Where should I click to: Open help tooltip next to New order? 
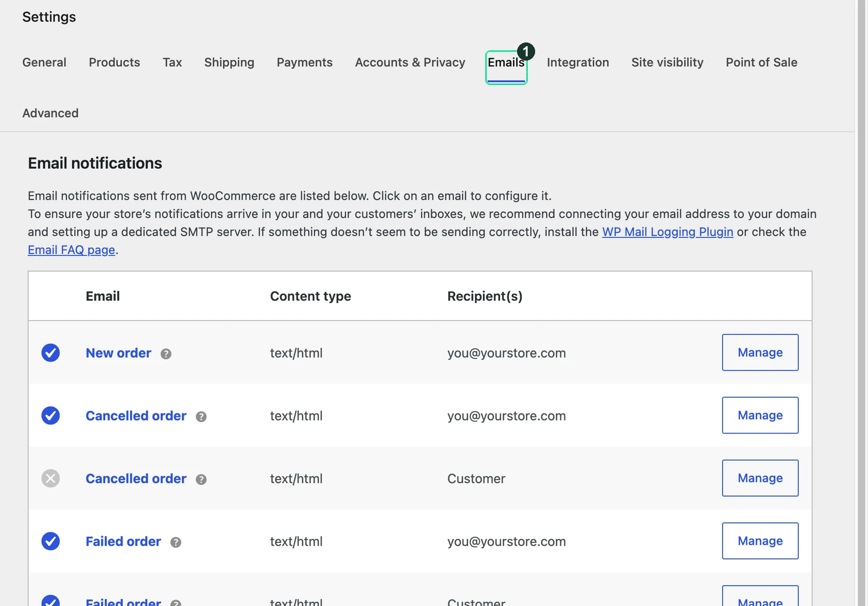point(166,354)
